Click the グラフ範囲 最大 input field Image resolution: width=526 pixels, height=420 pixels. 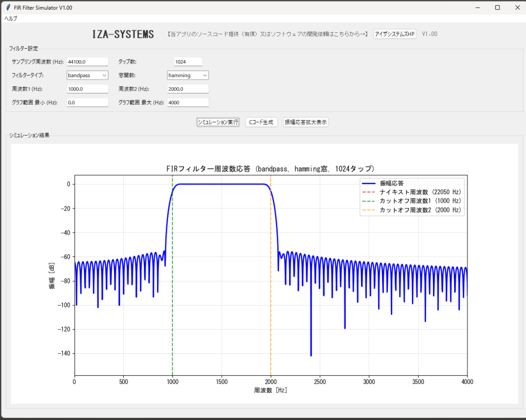188,103
